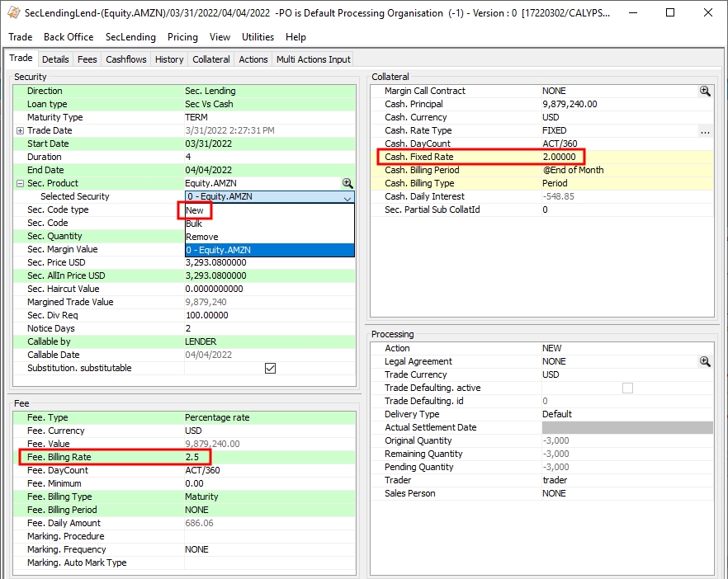Viewport: 728px width, 579px height.
Task: Click the Notice Days value 2
Action: [x=188, y=328]
